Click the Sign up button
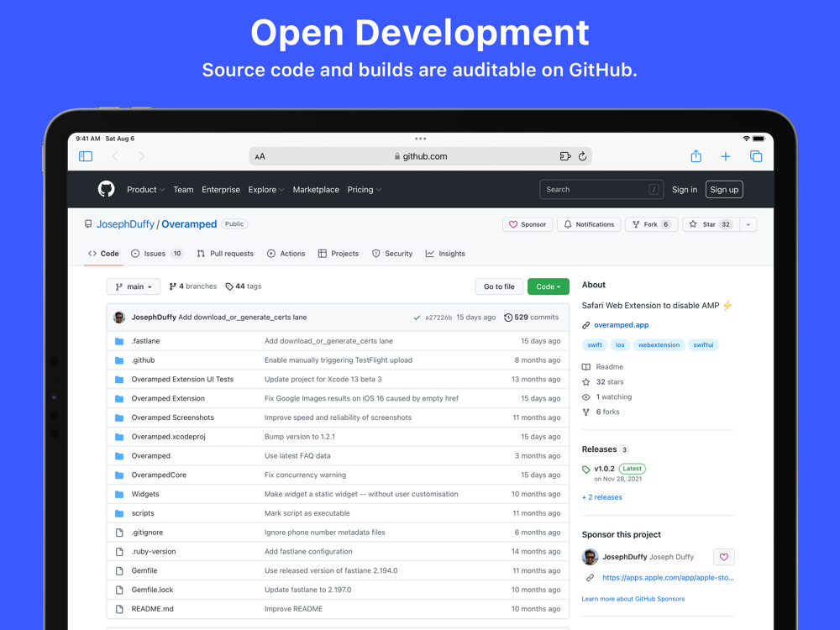The image size is (840, 630). pyautogui.click(x=724, y=190)
